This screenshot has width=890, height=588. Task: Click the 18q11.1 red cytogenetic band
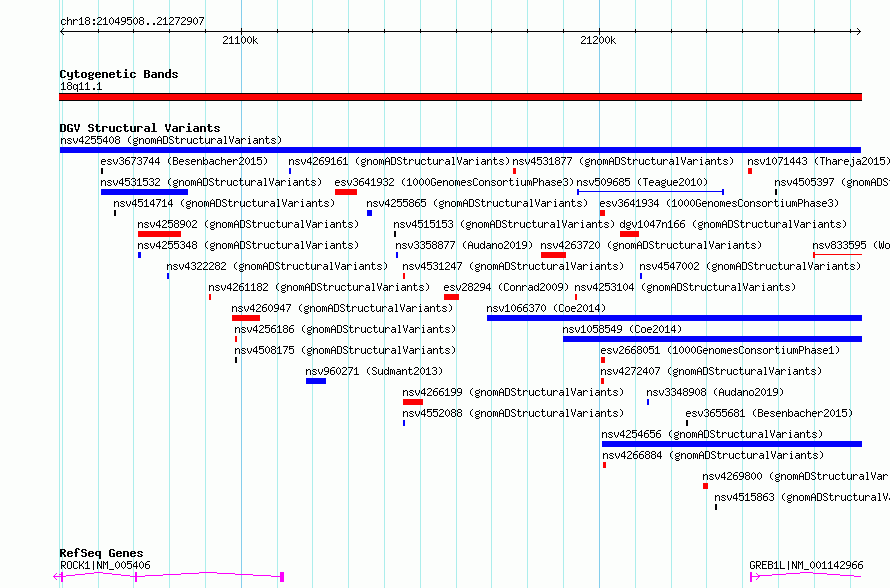pos(460,97)
